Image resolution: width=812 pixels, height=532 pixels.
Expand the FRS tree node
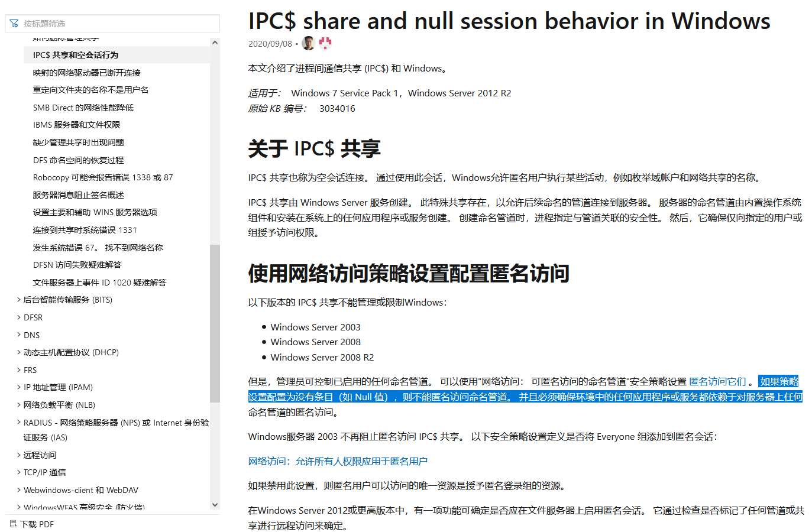coord(19,370)
